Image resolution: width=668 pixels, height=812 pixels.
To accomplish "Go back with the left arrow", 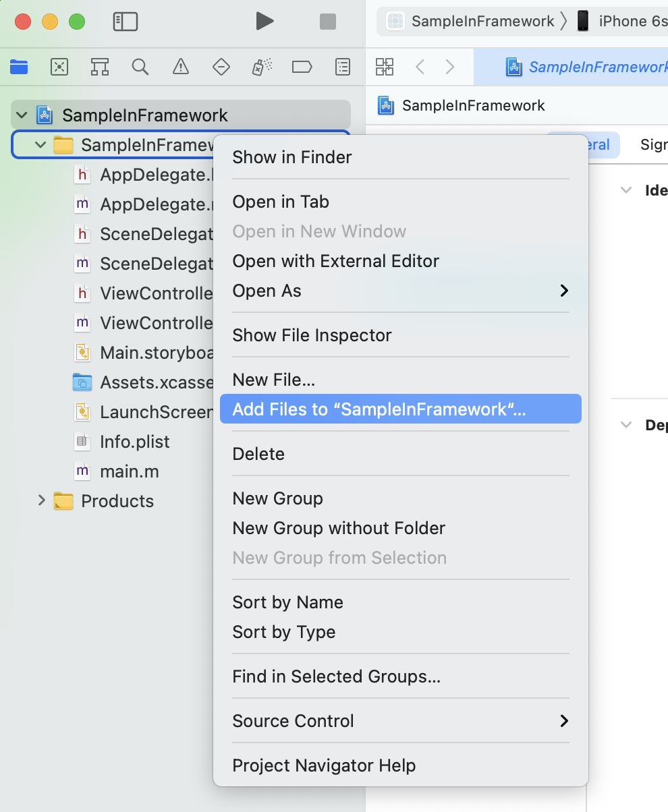I will point(420,67).
